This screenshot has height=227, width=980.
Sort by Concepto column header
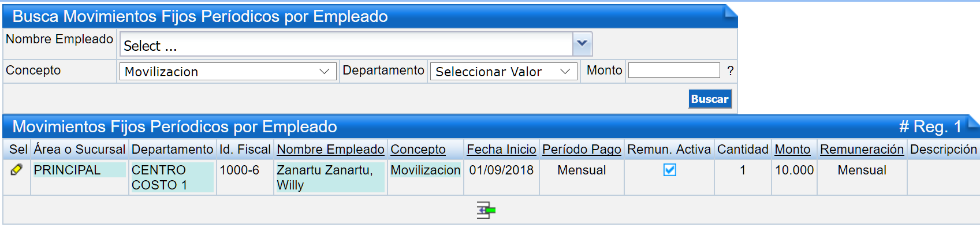[418, 149]
